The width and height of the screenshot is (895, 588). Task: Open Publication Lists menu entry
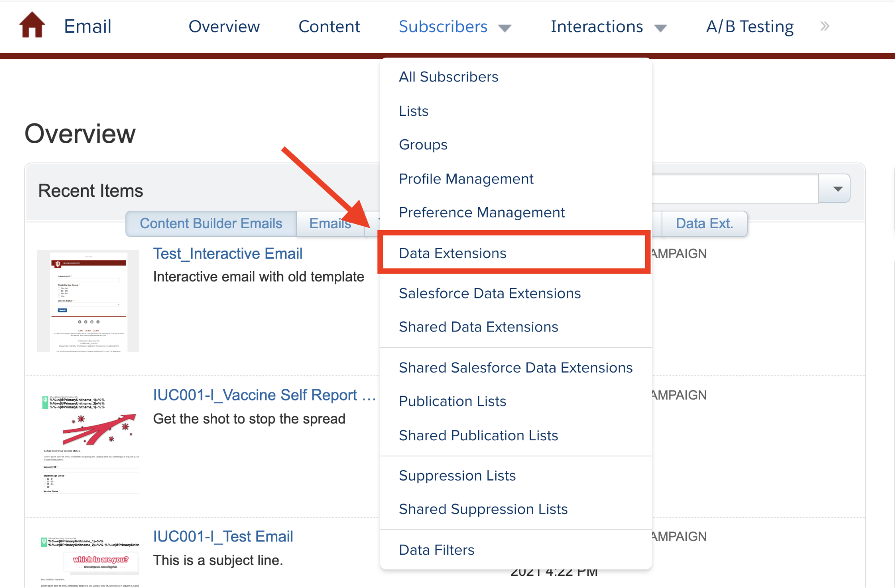453,401
